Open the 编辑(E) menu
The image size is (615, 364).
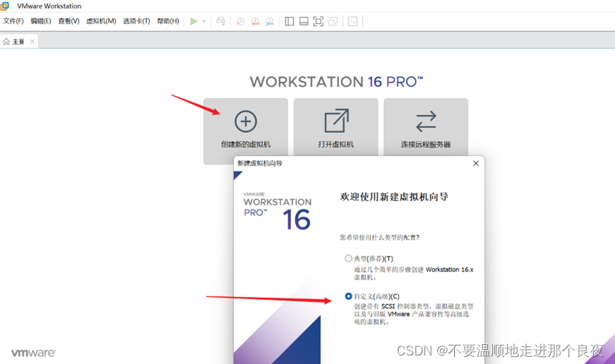tap(41, 21)
